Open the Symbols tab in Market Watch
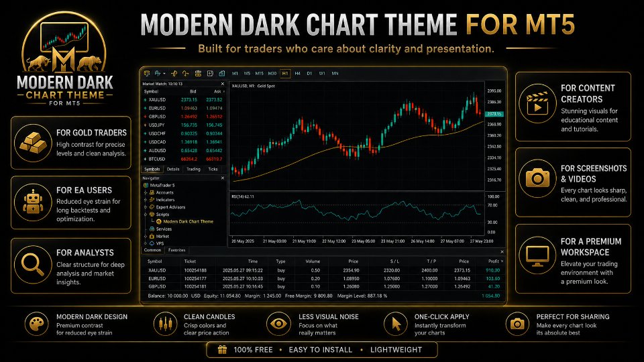Image resolution: width=644 pixels, height=362 pixels. pos(152,169)
